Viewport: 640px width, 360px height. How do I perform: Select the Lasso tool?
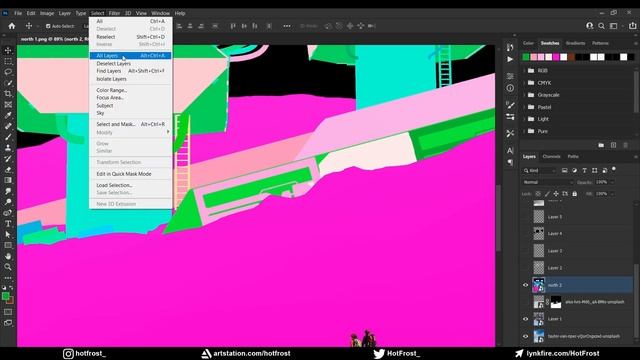[8, 72]
